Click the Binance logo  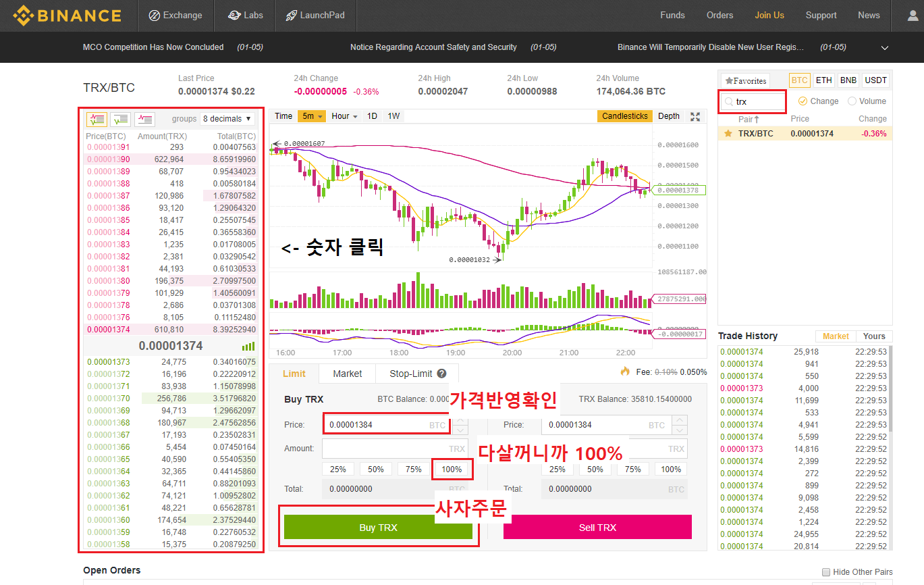[x=67, y=15]
